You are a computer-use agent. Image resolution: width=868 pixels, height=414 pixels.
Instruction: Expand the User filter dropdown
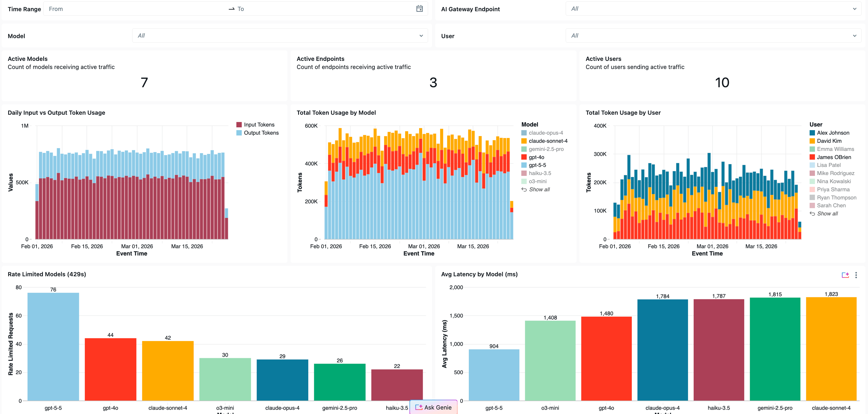[855, 36]
